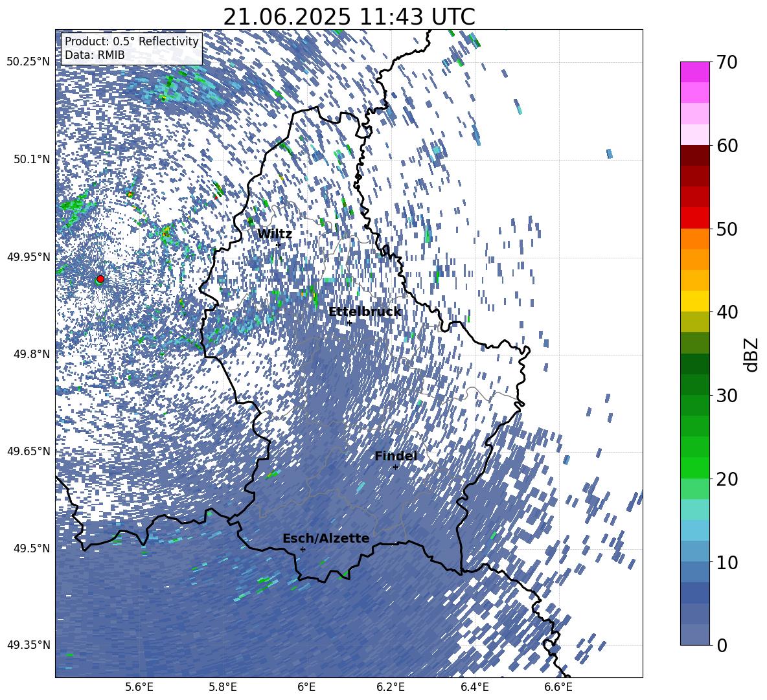
Task: Click the 'dBZ' colorbar axis label
Action: (x=752, y=354)
